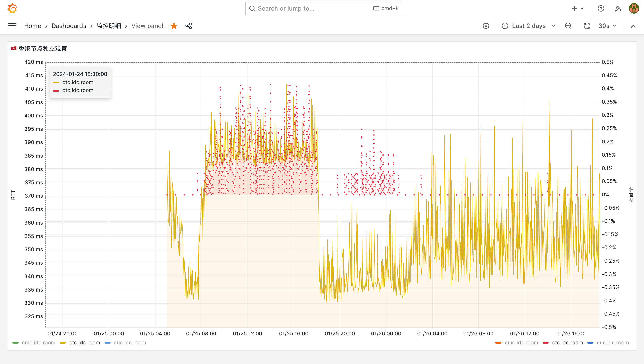The height and width of the screenshot is (364, 644).
Task: Toggle left cmc.idc.room legend series
Action: coord(39,342)
